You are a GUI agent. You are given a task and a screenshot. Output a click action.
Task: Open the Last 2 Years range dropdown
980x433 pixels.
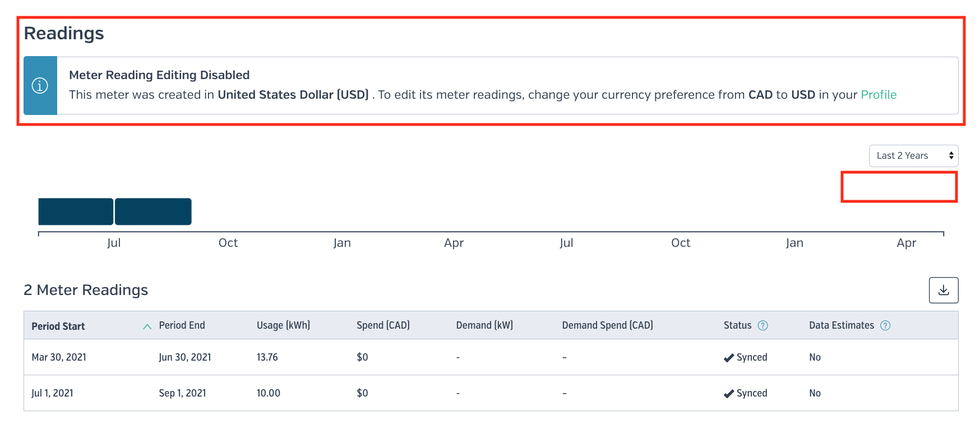913,156
